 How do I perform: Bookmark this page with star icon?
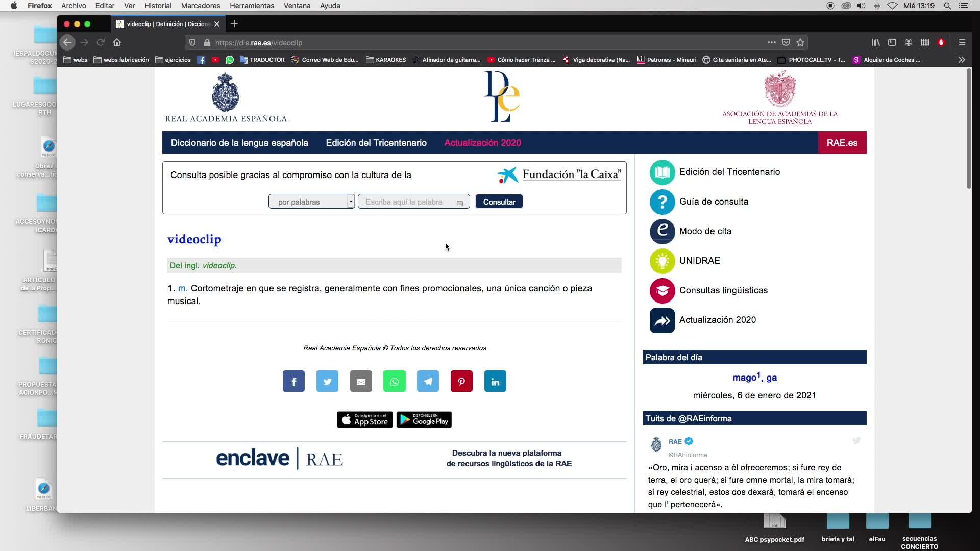point(800,43)
